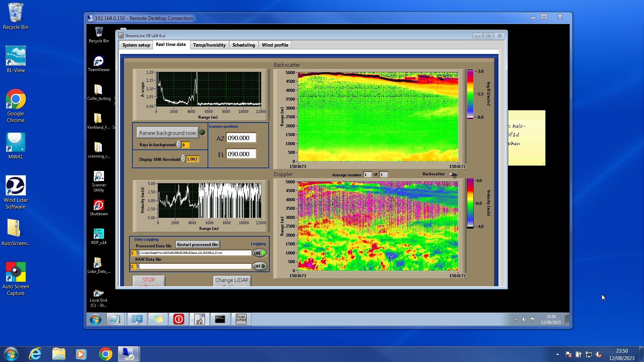This screenshot has width=644, height=362.
Task: Open the command prompt taskbar icon
Action: [220, 319]
